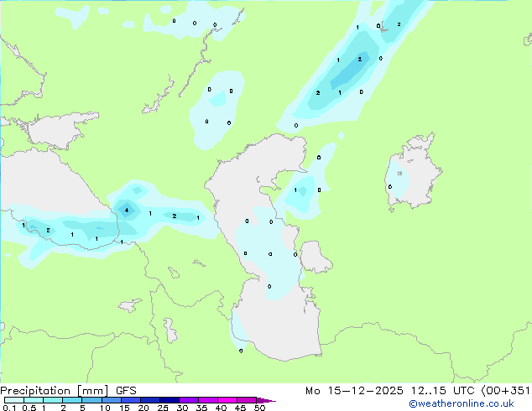The width and height of the screenshot is (532, 411).
Task: Click the '(00+351' forecast run text
Action: tap(506, 391)
